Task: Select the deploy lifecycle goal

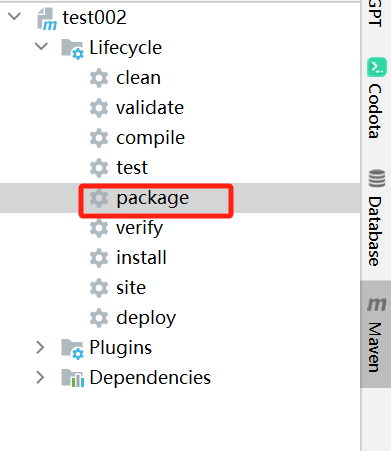Action: [146, 319]
